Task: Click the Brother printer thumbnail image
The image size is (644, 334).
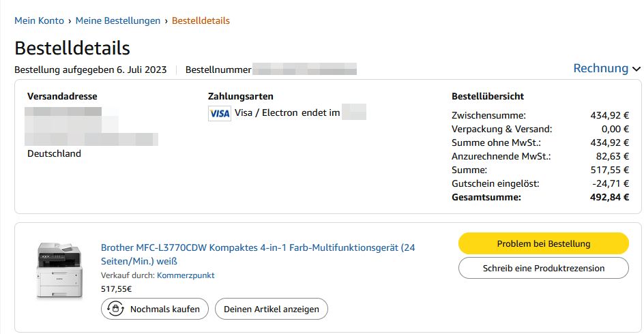Action: [x=59, y=270]
